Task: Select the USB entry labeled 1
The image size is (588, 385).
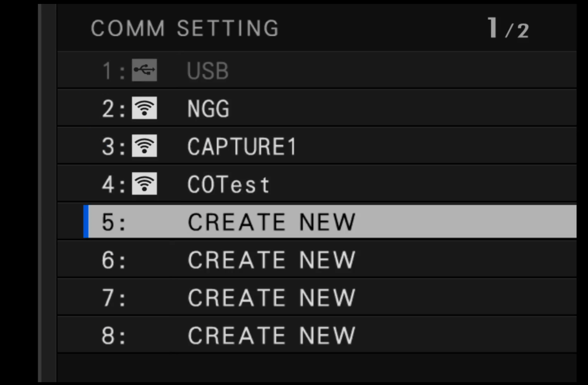Action: 207,70
